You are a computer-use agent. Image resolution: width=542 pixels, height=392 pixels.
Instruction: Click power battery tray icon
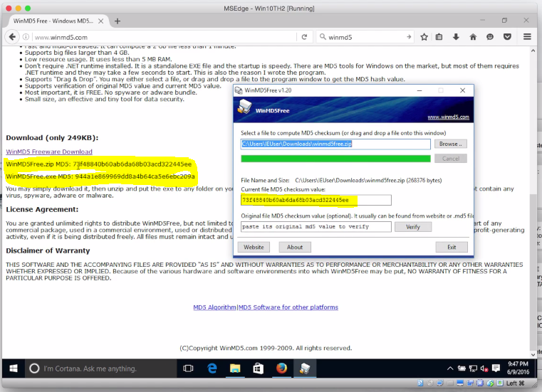tap(462, 369)
